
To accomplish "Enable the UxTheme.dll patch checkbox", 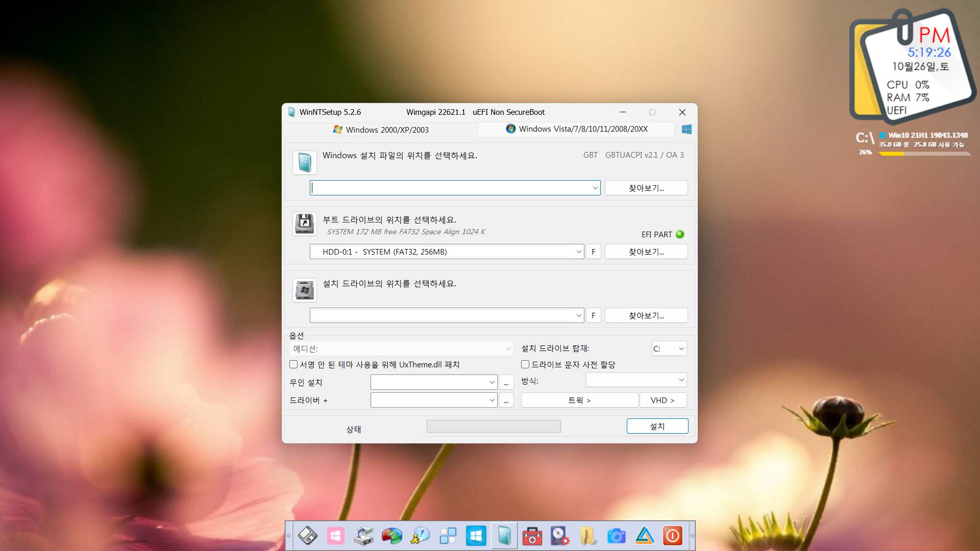I will click(293, 364).
